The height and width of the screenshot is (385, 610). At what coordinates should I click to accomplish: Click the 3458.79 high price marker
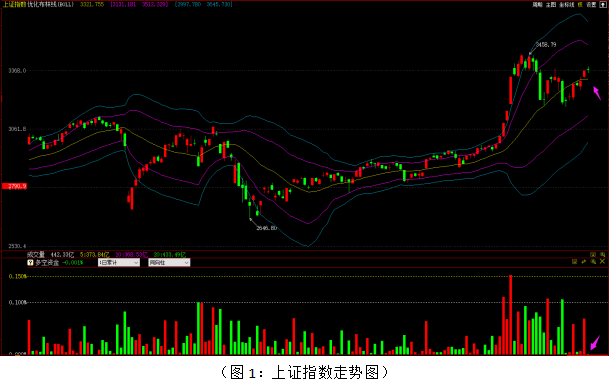pyautogui.click(x=546, y=45)
